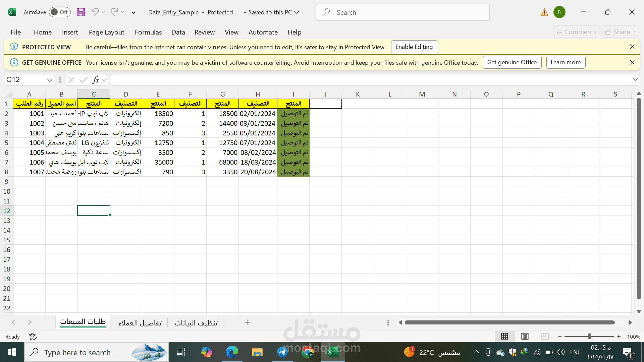Click the horizontal scrollbar thumb
Viewport: 644px width, 362px height.
pos(509,322)
